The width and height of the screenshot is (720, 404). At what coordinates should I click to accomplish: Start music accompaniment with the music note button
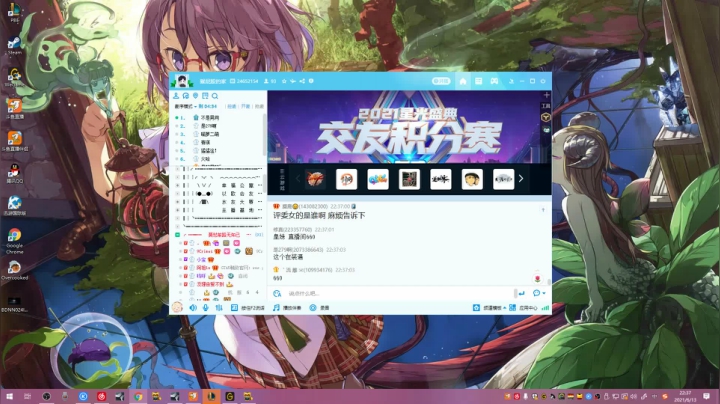click(287, 308)
